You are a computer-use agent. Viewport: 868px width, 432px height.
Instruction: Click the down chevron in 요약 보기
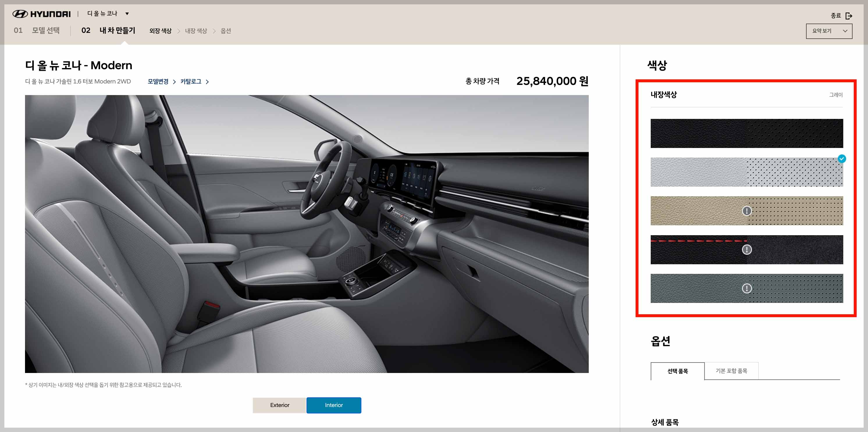click(x=845, y=31)
